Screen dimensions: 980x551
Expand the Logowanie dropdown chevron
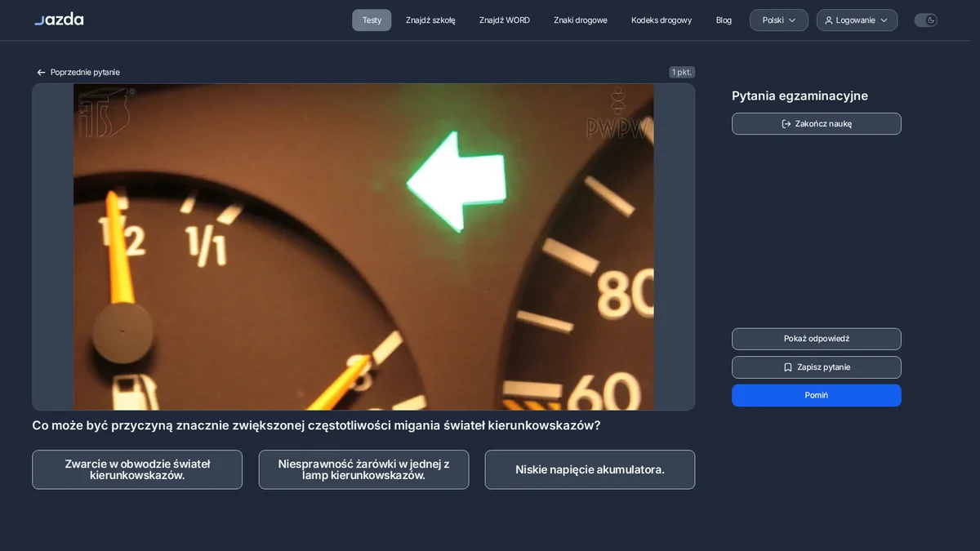884,20
